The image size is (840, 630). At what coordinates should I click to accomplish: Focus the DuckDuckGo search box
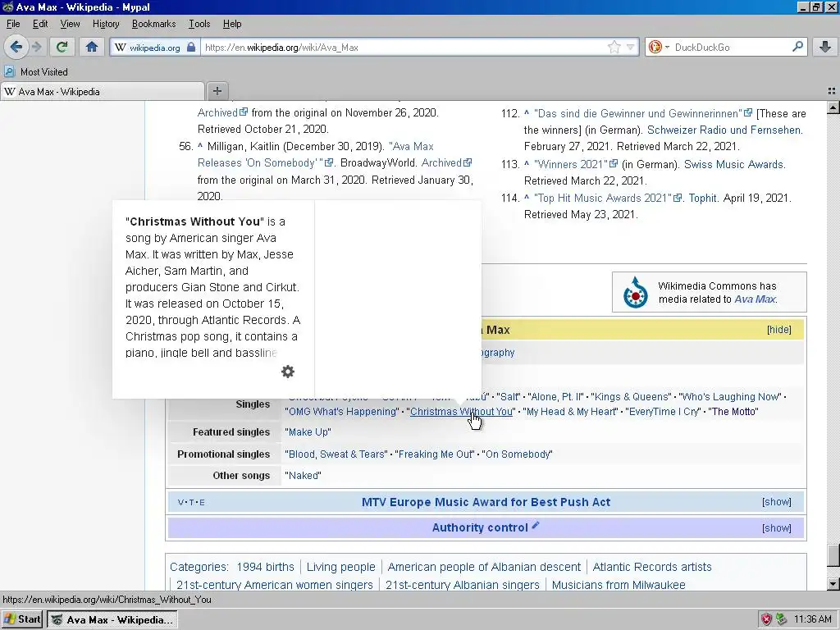tap(731, 47)
